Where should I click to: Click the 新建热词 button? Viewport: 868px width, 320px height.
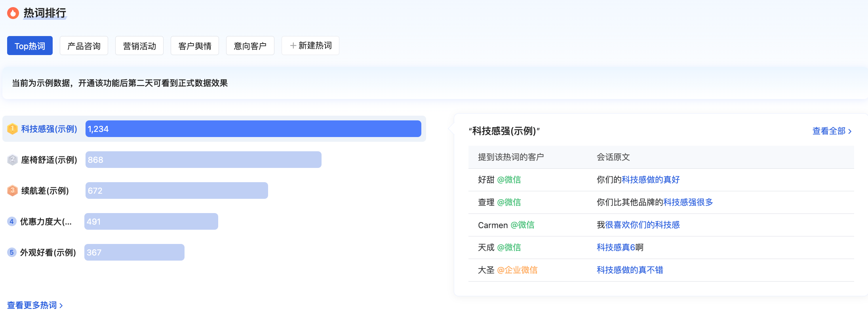310,46
